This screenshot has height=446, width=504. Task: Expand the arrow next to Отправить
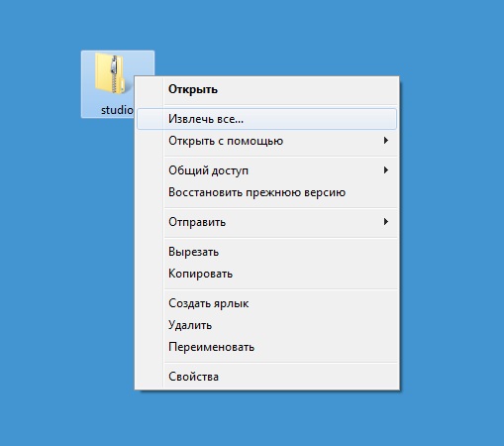pyautogui.click(x=385, y=221)
